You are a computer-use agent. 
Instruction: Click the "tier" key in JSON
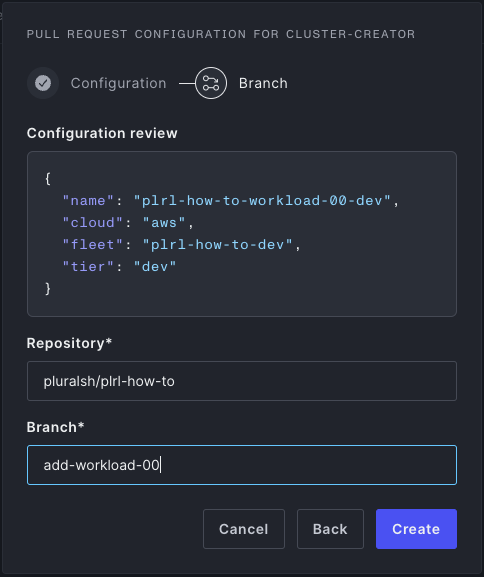88,267
